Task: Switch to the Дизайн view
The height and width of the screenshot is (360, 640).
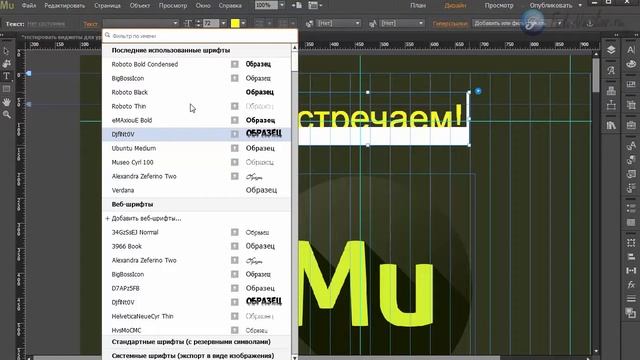Action: point(456,6)
